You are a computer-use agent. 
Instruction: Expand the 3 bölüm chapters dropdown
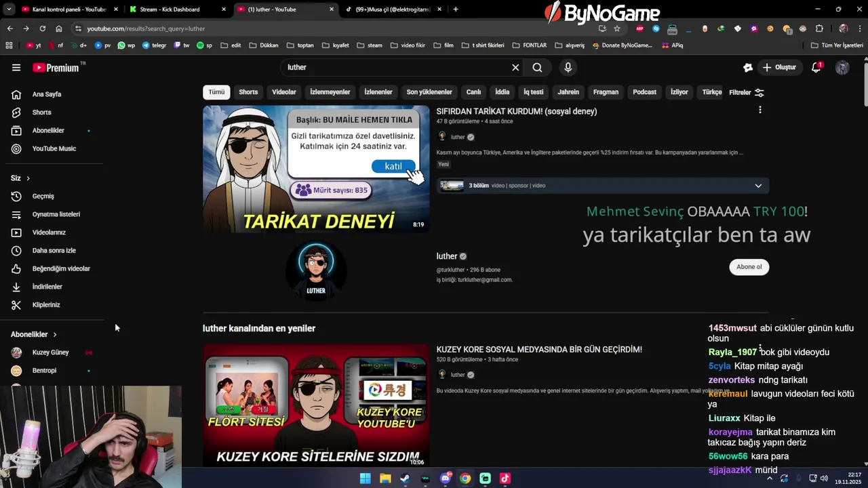[x=758, y=186]
